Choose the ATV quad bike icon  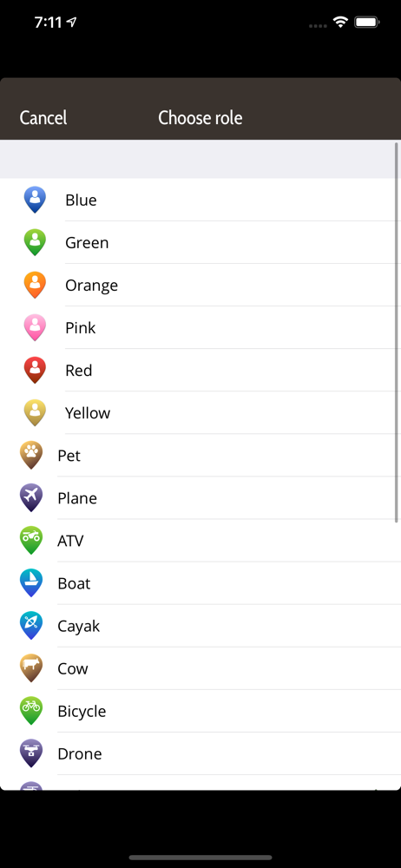pyautogui.click(x=31, y=541)
